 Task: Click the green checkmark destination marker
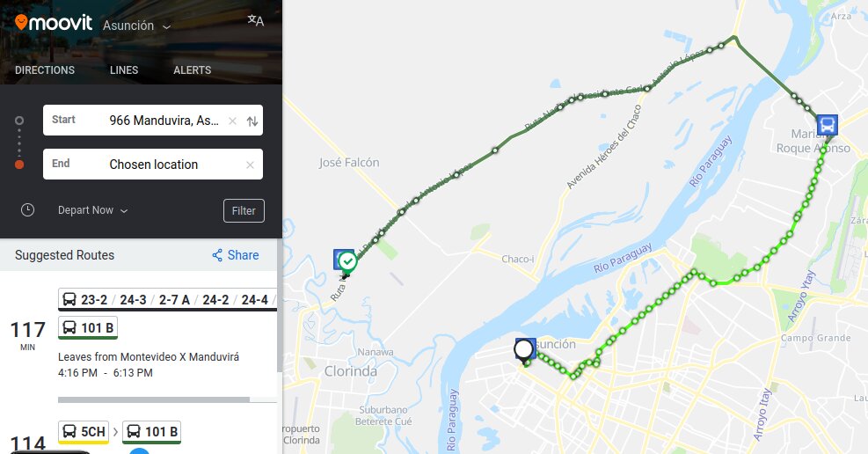pyautogui.click(x=347, y=260)
